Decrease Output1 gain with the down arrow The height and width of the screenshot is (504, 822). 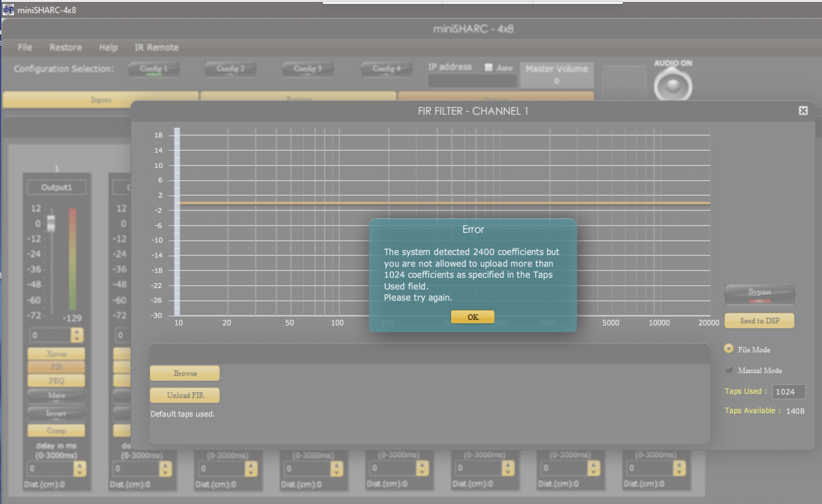coord(77,339)
